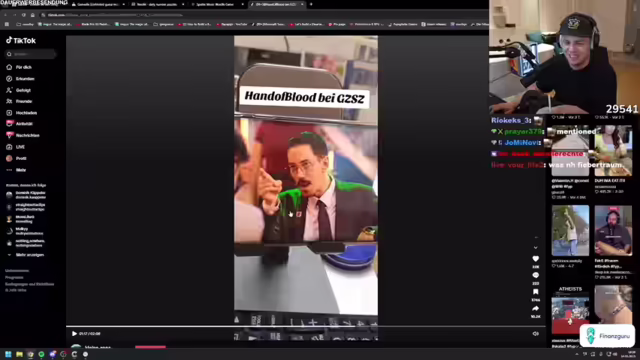Screen dimensions: 640x360
Task: Open the LIVE section
Action: 16,147
